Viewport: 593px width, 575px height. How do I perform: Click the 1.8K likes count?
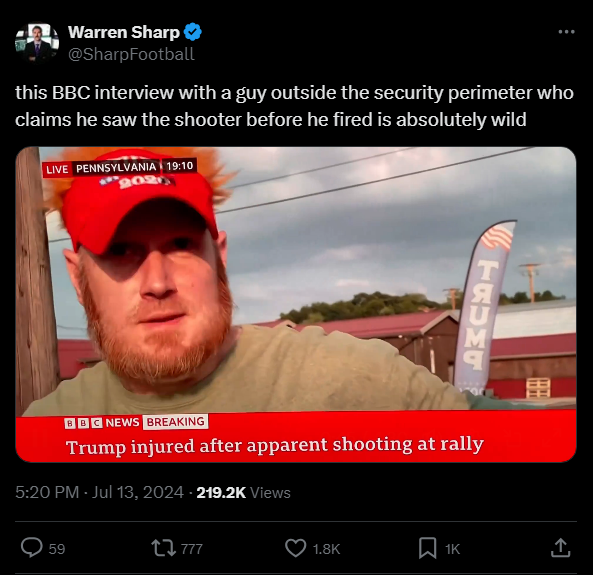(326, 549)
